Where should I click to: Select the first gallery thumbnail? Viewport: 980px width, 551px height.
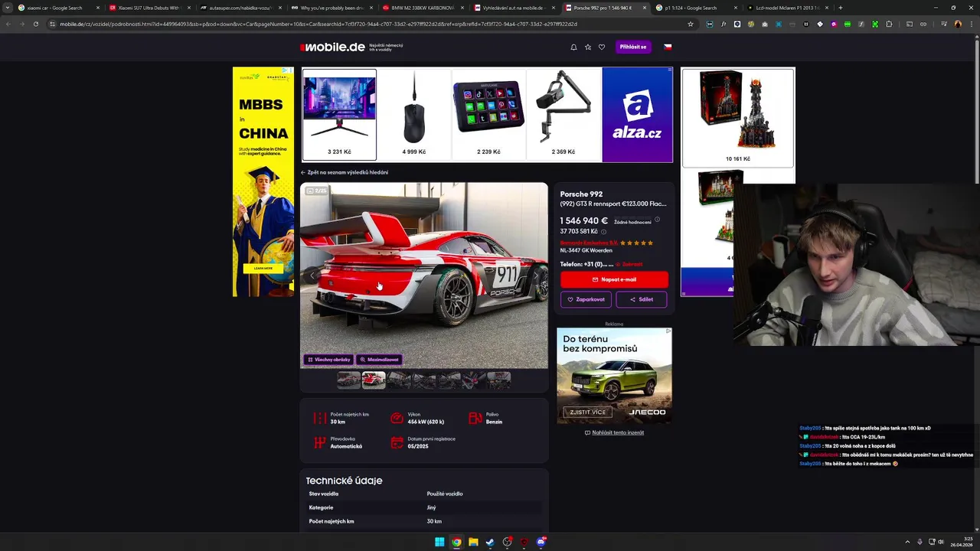click(x=349, y=380)
